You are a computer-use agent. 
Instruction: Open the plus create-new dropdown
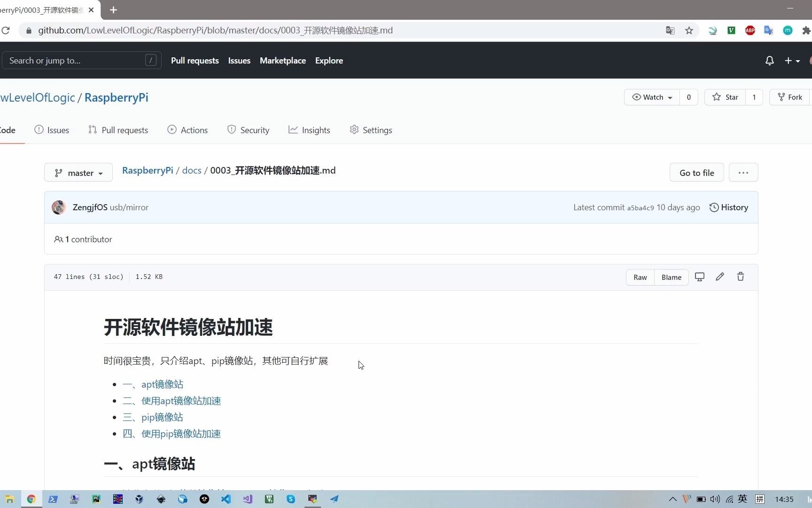792,61
